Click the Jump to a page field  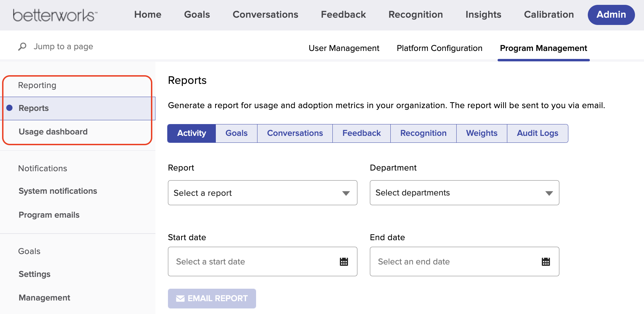tap(63, 46)
